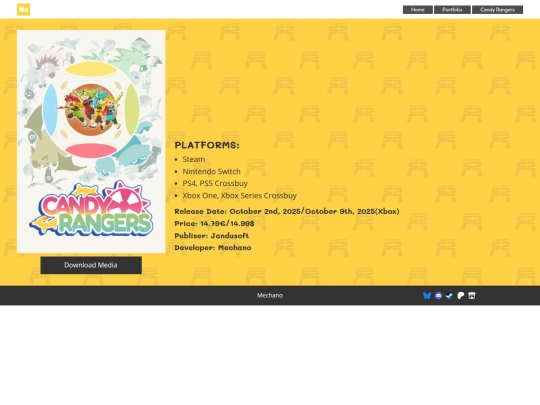
Task: Click the Xbox One, Xbox Series Crossbuy item
Action: click(239, 196)
